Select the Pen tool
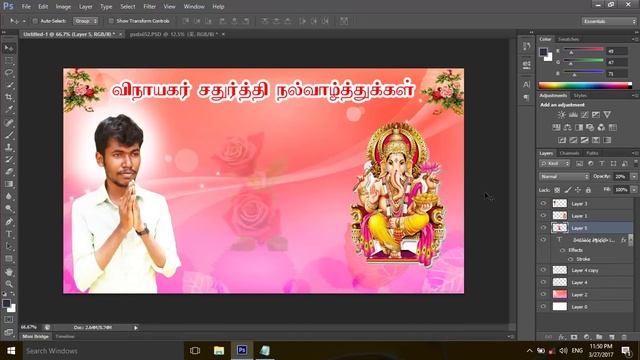Viewport: 640px width, 360px height. pos(9,222)
